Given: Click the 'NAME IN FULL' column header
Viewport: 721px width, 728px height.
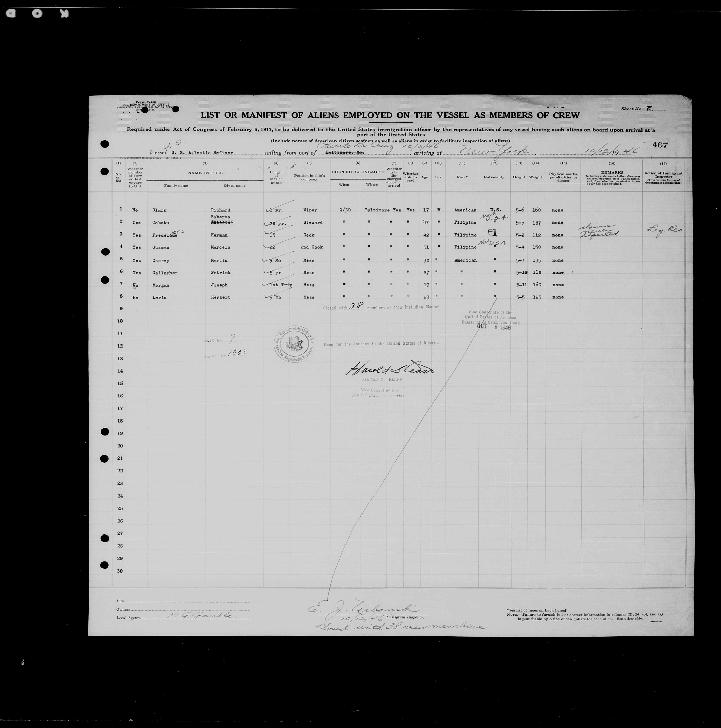Looking at the screenshot, I should pos(205,173).
